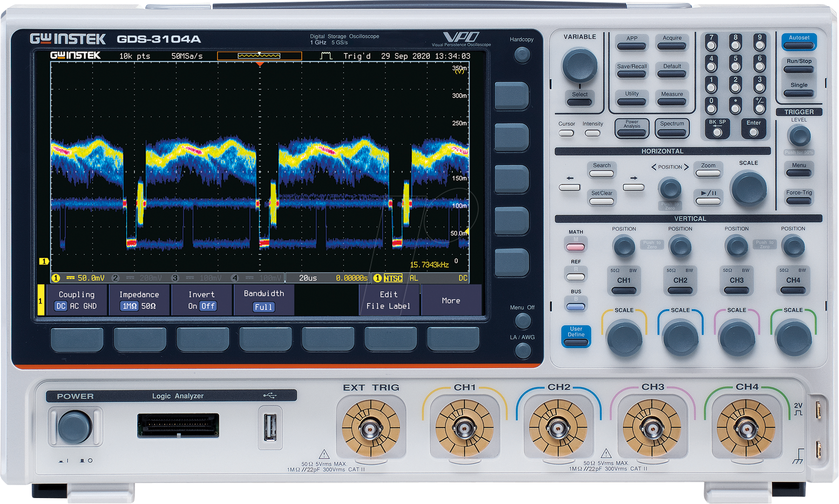Push the Hardcopy button
839x504 pixels.
pos(522,55)
